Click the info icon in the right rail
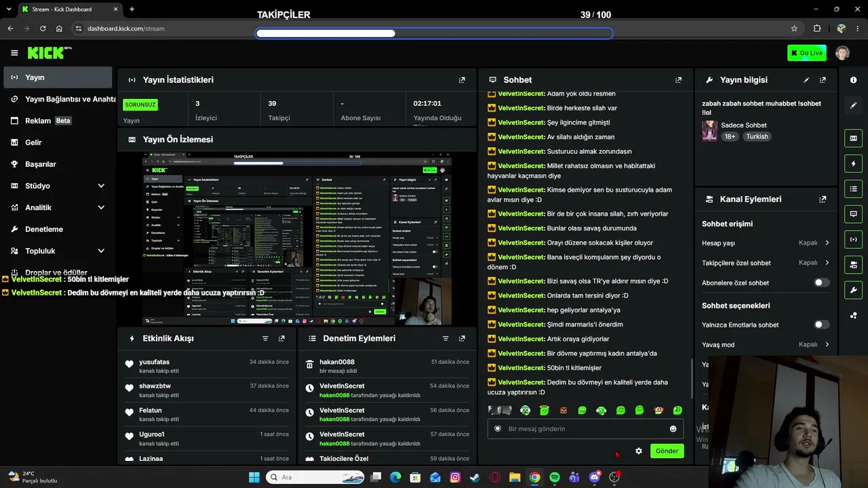 pyautogui.click(x=853, y=80)
